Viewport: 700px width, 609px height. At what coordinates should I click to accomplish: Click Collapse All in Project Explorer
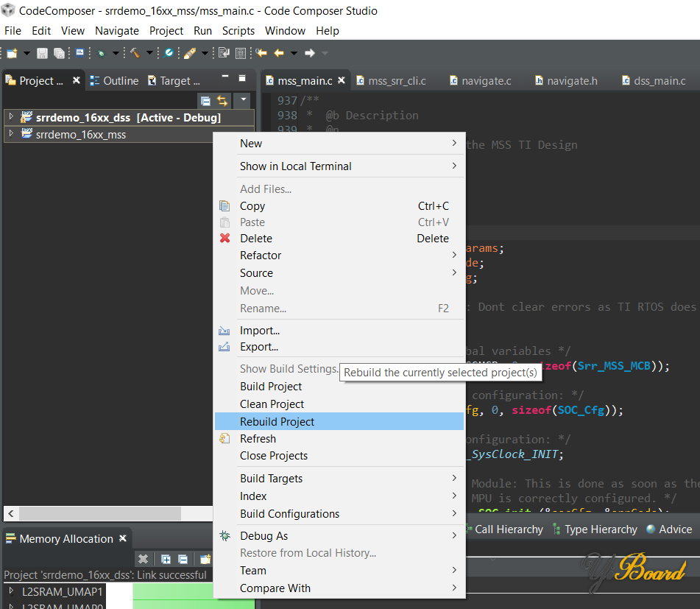pyautogui.click(x=206, y=101)
